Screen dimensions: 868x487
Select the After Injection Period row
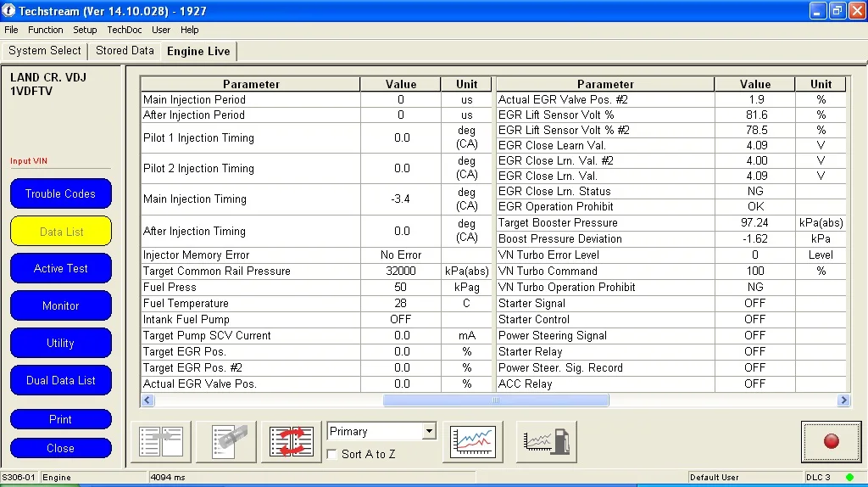pyautogui.click(x=317, y=115)
